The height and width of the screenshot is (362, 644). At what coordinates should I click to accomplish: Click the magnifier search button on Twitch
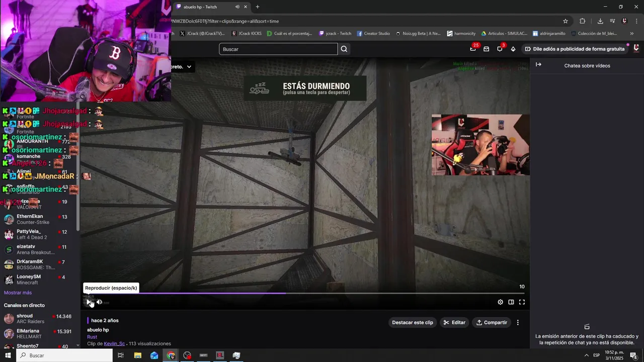(344, 49)
